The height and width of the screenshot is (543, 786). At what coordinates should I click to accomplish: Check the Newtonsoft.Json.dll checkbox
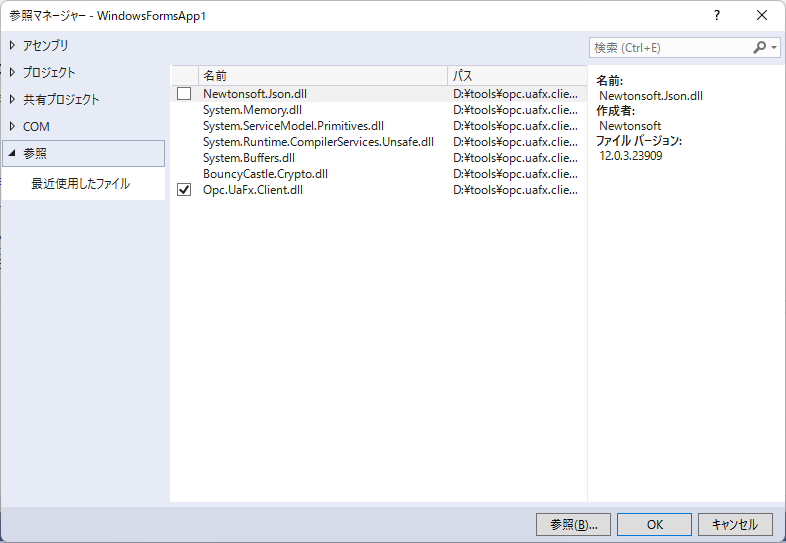click(184, 94)
